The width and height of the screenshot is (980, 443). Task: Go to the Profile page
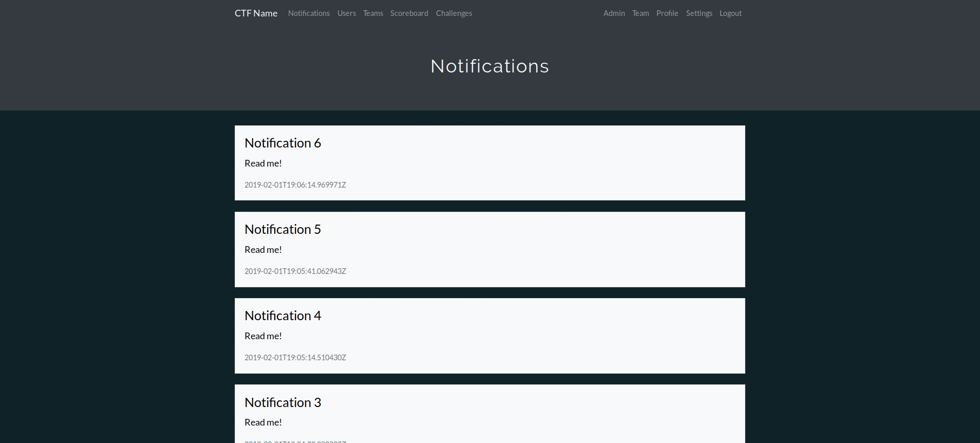667,13
